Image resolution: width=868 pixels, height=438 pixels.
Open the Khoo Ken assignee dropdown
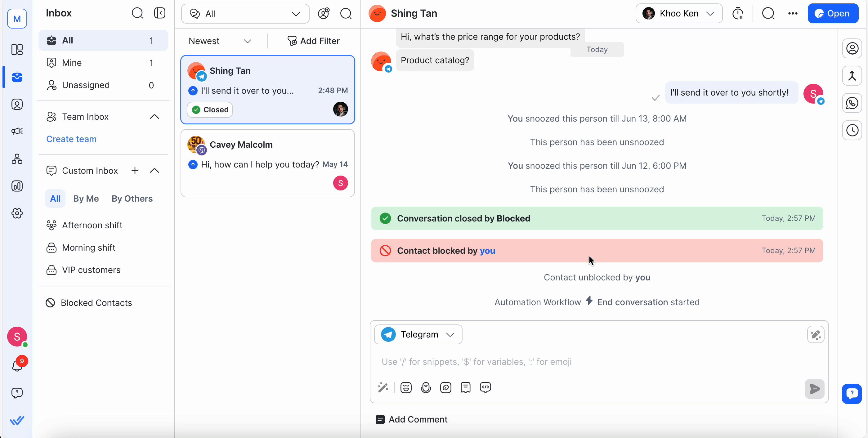click(x=678, y=13)
